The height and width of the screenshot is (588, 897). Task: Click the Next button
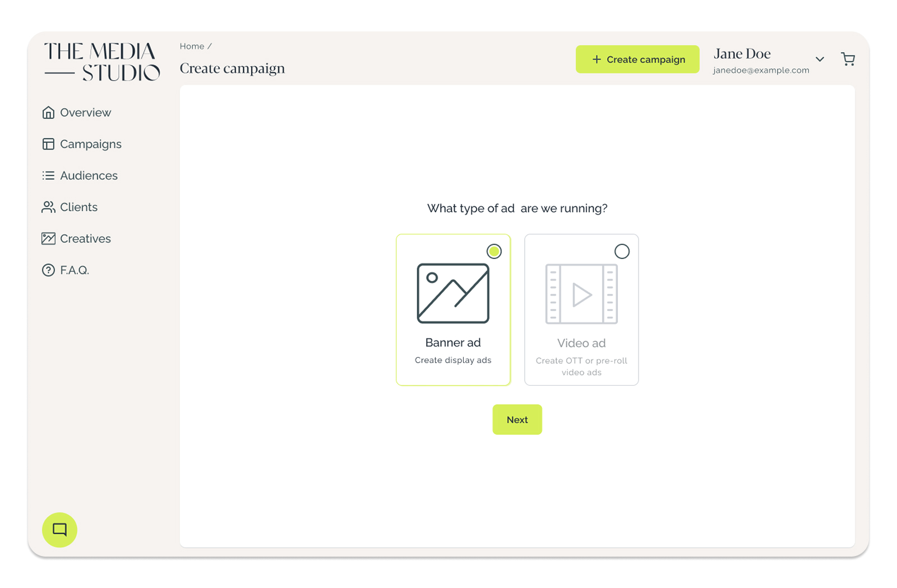point(517,419)
